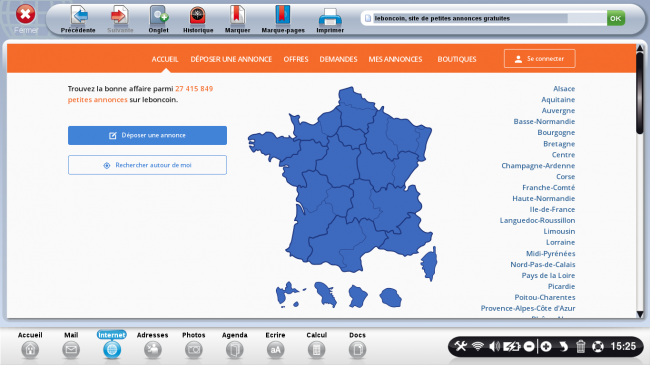This screenshot has height=365, width=650.
Task: Open the BOUTIQUES section
Action: click(457, 59)
